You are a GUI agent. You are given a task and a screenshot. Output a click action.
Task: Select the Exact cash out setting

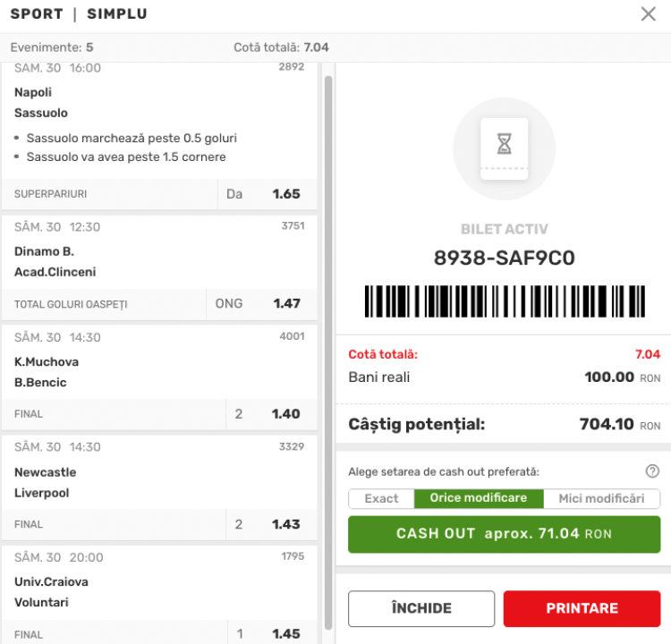coord(381,498)
